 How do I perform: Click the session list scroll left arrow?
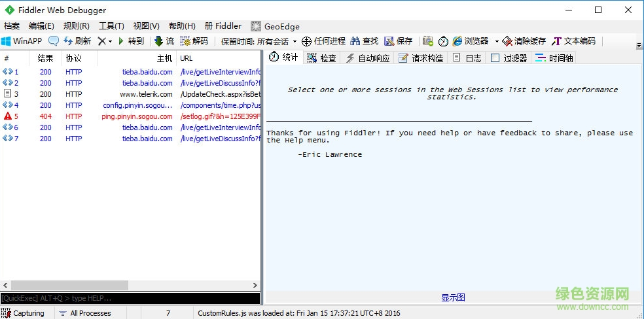click(x=5, y=286)
